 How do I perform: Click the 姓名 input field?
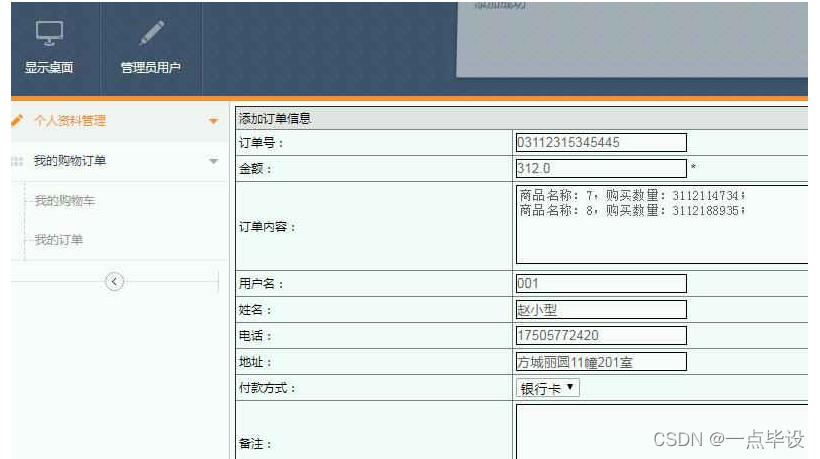(x=601, y=309)
